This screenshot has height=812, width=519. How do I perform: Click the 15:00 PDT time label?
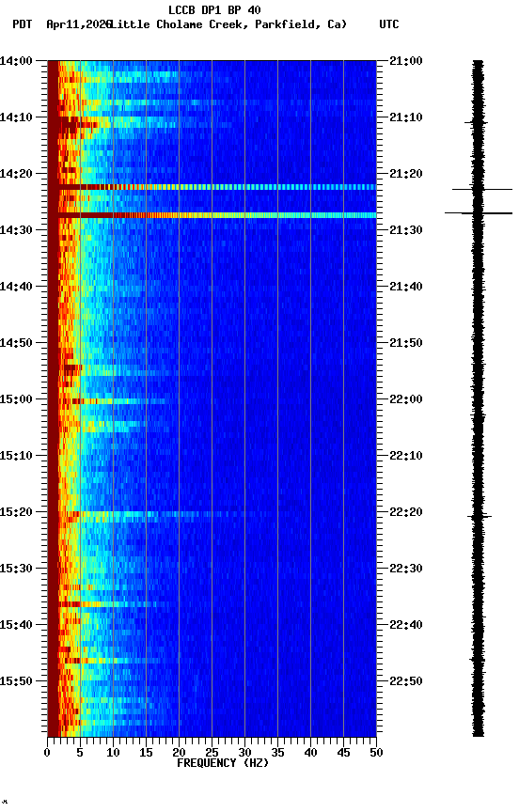point(16,399)
